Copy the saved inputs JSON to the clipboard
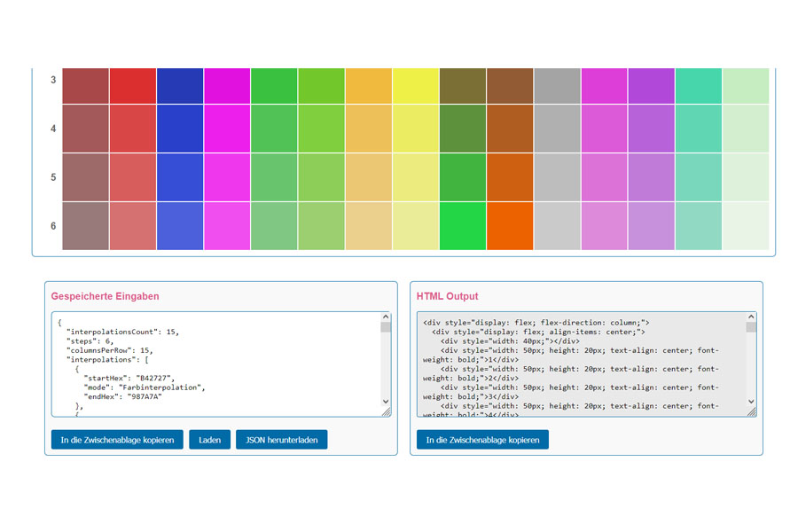 point(117,440)
